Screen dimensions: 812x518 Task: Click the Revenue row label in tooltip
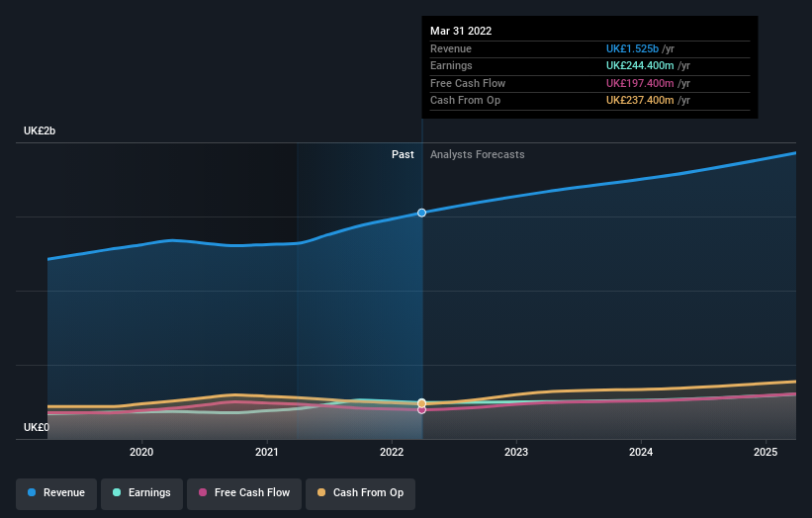[x=451, y=48]
